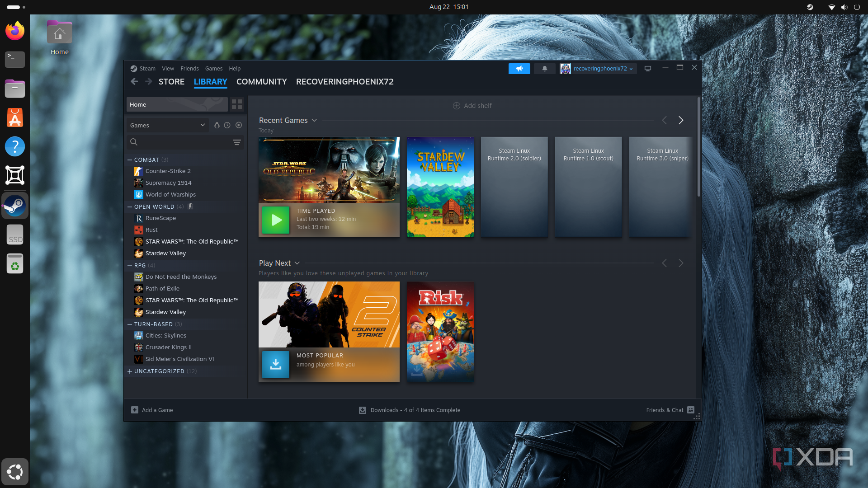Screen dimensions: 868x488
Task: Install Counter-Strike 2 with download button
Action: tap(276, 364)
